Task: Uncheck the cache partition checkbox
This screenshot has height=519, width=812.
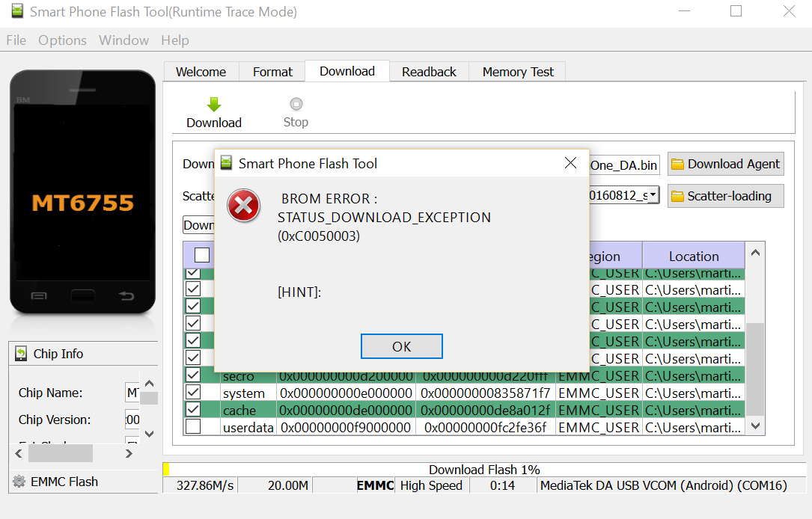Action: point(193,409)
